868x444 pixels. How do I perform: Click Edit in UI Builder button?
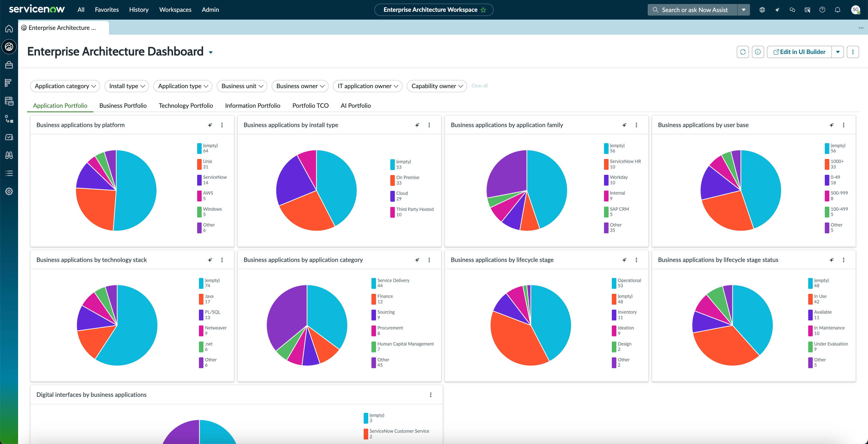(799, 52)
